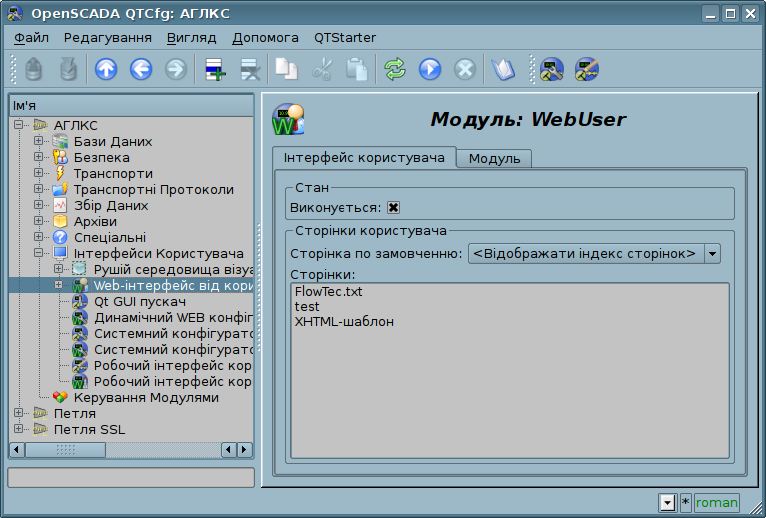Click the add item toolbar icon
This screenshot has width=766, height=518.
[x=214, y=69]
